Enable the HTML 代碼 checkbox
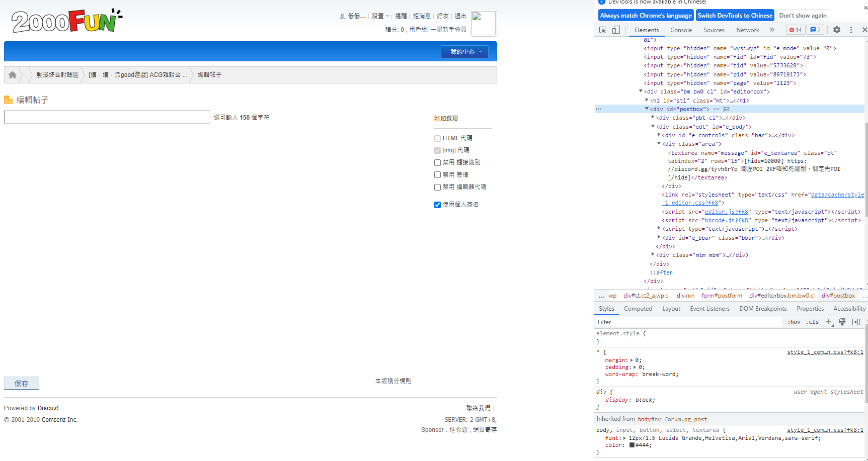 pos(437,138)
